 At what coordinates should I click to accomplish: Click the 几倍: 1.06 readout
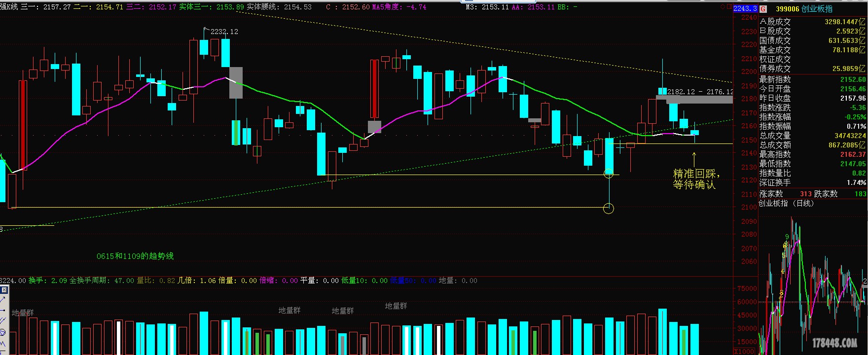pyautogui.click(x=197, y=280)
